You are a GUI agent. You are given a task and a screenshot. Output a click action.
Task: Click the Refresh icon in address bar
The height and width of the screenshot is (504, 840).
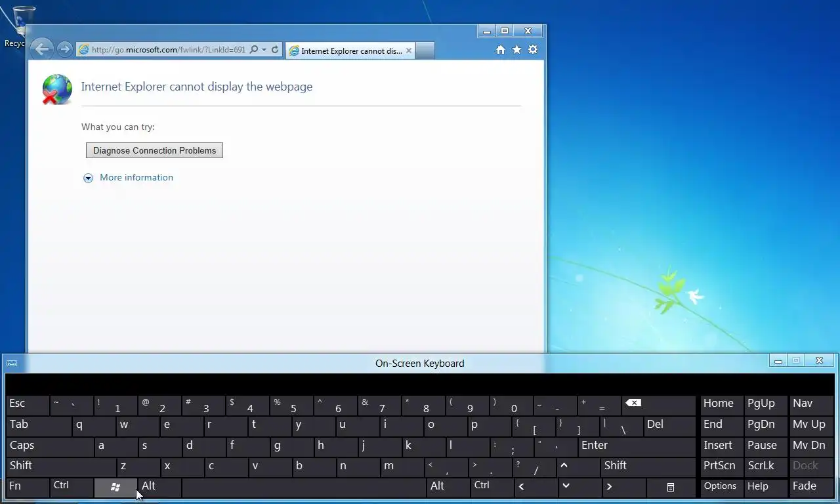(x=276, y=50)
